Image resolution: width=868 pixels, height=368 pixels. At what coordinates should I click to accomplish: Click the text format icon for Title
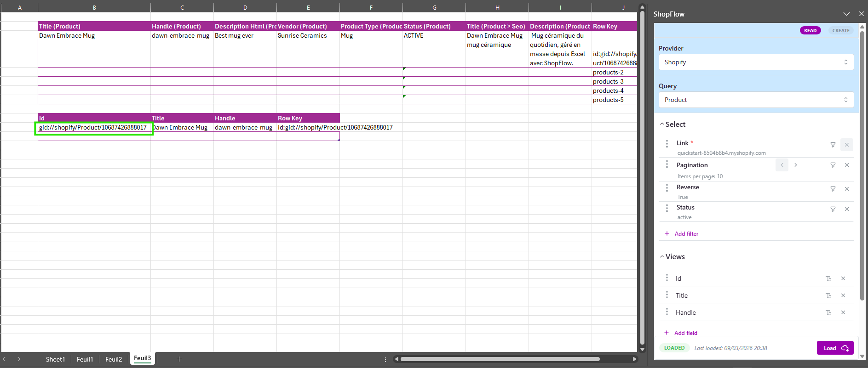tap(828, 295)
